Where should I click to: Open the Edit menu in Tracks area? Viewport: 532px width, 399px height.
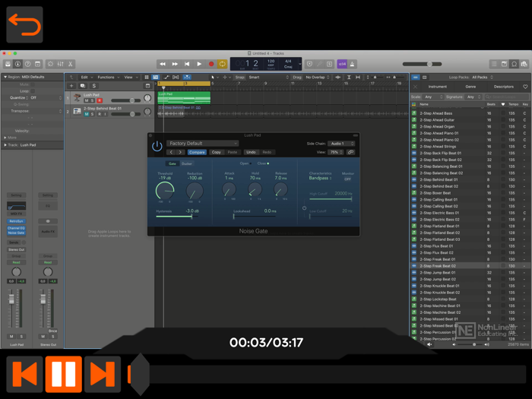[x=87, y=78]
